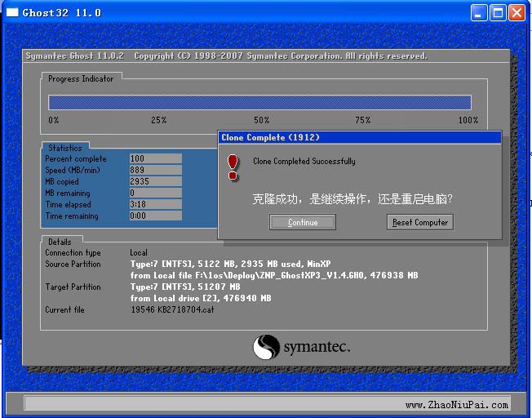
Task: Click the MB remaining value 0
Action: click(156, 193)
